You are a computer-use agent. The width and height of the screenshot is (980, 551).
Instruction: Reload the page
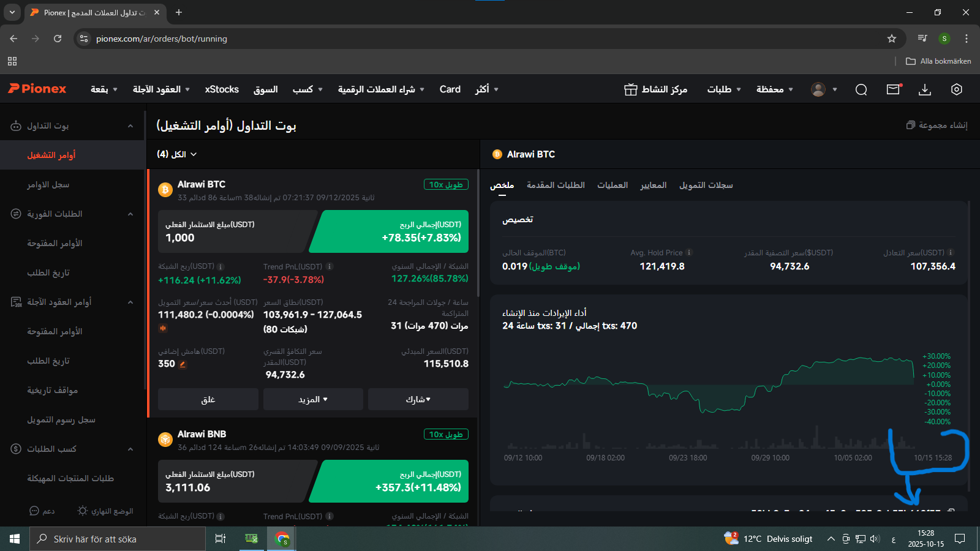pos(58,39)
